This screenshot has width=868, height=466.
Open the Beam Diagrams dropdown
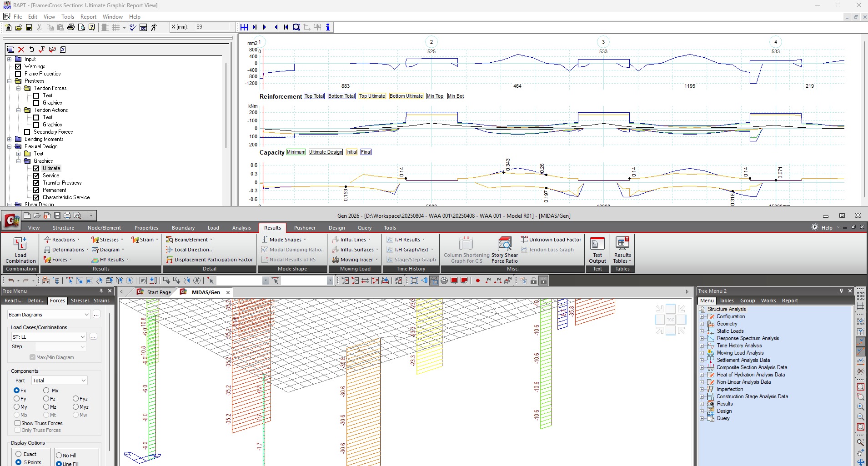click(49, 315)
